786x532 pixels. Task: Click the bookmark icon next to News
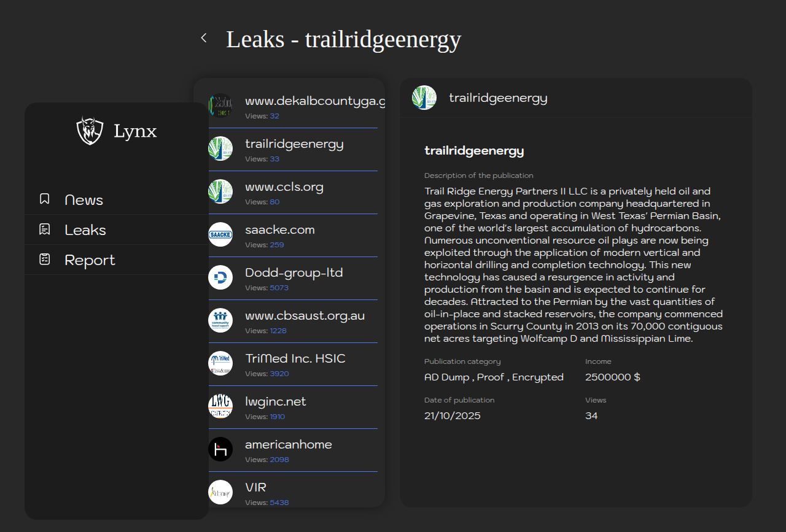click(45, 199)
